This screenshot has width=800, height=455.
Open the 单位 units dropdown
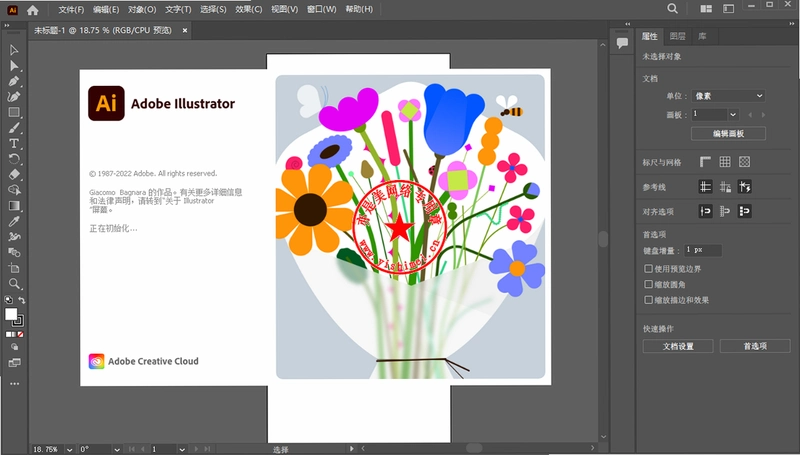(728, 95)
